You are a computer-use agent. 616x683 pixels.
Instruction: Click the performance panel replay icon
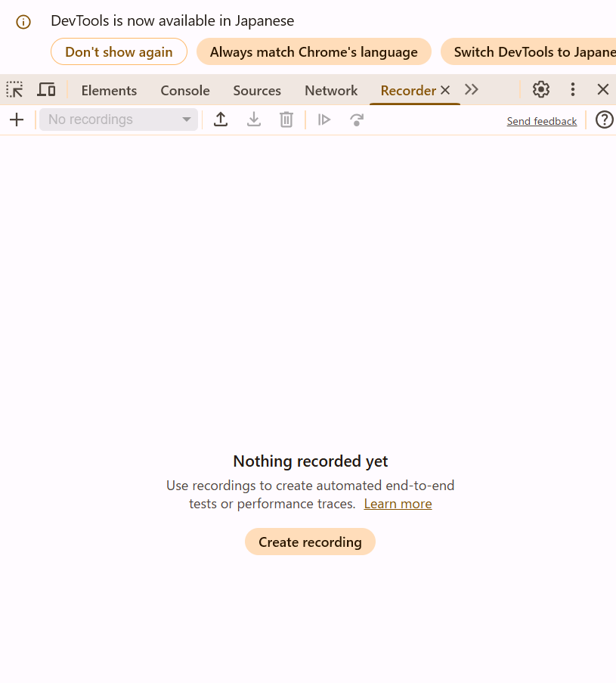357,120
